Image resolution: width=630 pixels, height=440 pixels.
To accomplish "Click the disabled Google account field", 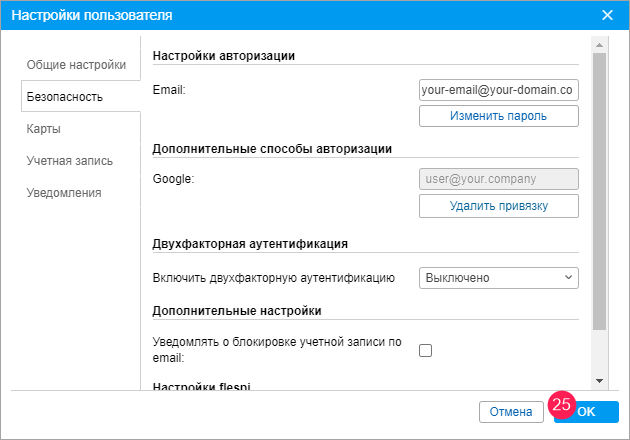I will [x=498, y=179].
